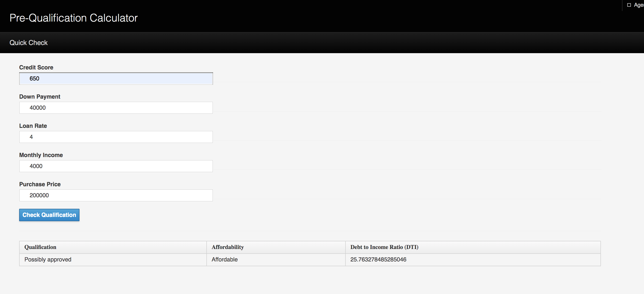Screen dimensions: 644x294
Task: Click the Monthly Income field showing 4000
Action: [116, 166]
